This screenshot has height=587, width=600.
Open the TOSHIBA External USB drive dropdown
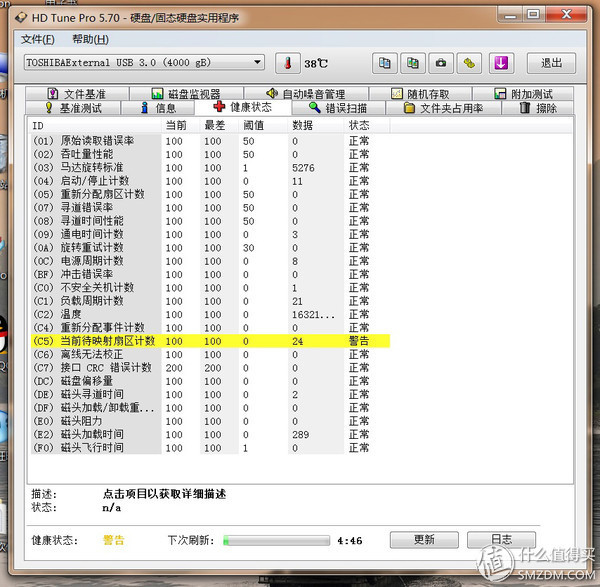pos(144,62)
